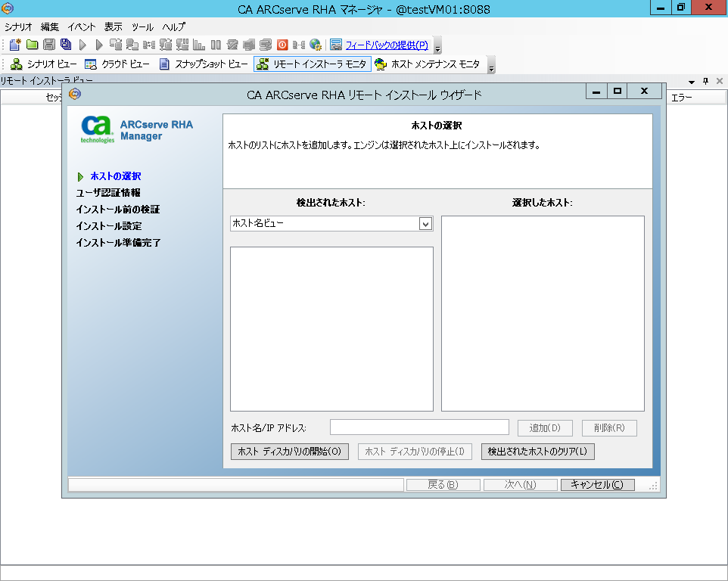728x581 pixels.
Task: Click the 戻る(B) button
Action: click(443, 485)
